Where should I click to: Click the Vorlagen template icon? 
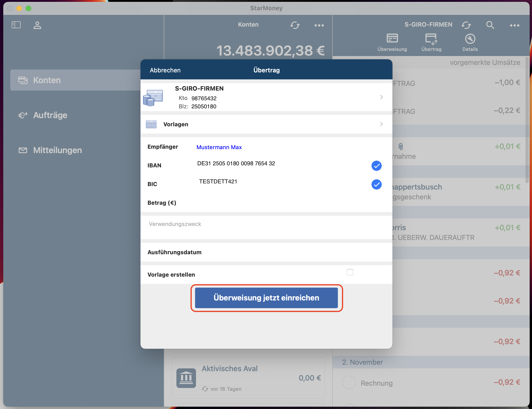151,124
